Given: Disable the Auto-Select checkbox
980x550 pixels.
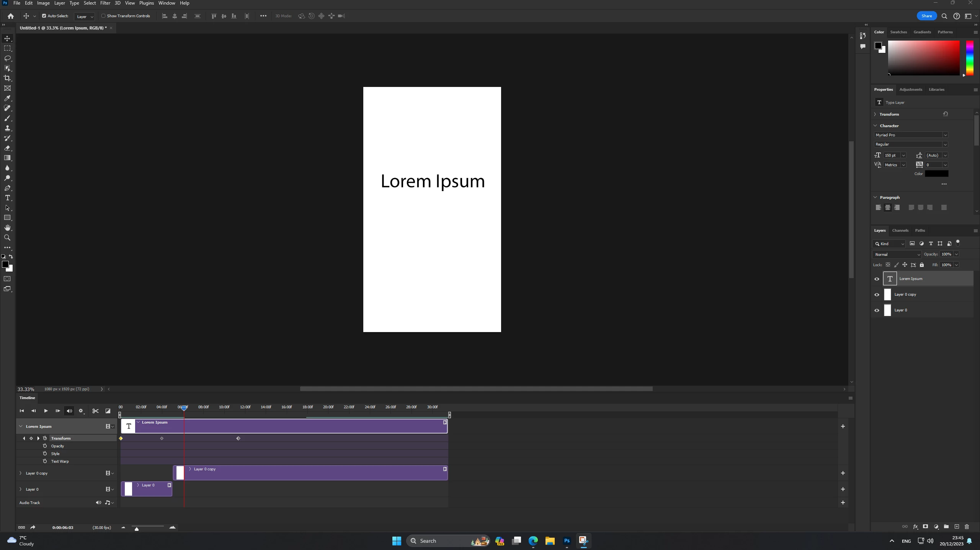Looking at the screenshot, I should [44, 16].
